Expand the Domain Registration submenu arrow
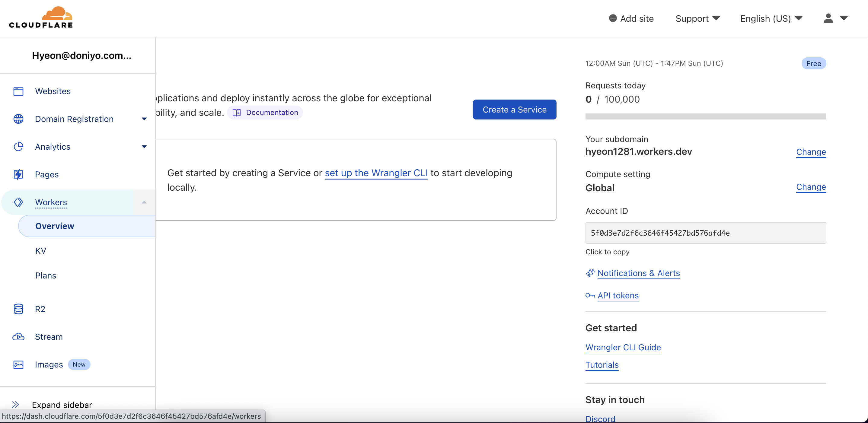The height and width of the screenshot is (423, 868). click(x=144, y=119)
